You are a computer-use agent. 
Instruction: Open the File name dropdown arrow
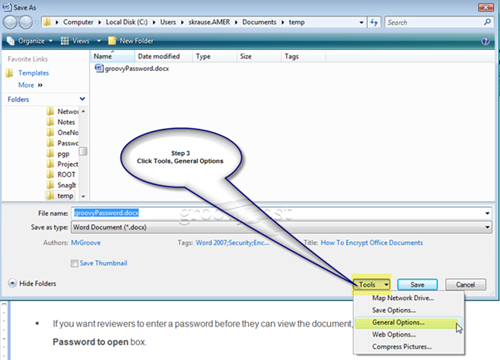487,213
